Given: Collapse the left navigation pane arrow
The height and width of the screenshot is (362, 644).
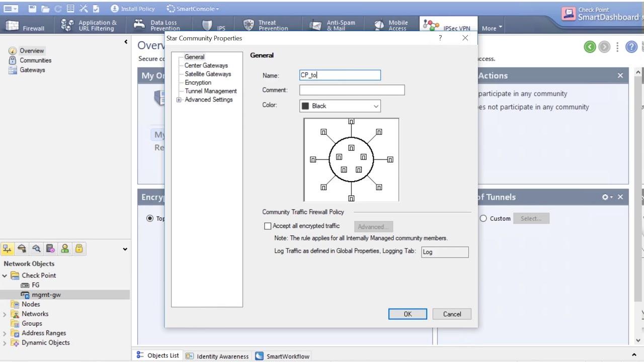Looking at the screenshot, I should pyautogui.click(x=126, y=42).
